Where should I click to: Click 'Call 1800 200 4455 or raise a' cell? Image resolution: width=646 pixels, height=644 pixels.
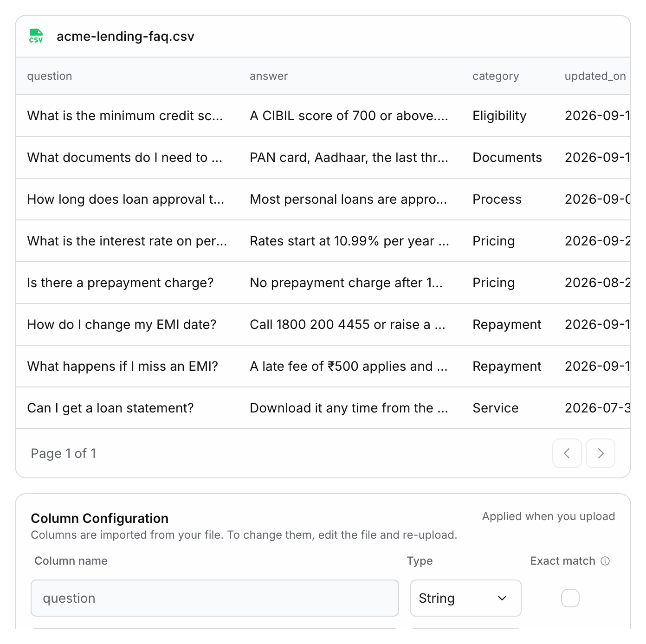tap(348, 324)
